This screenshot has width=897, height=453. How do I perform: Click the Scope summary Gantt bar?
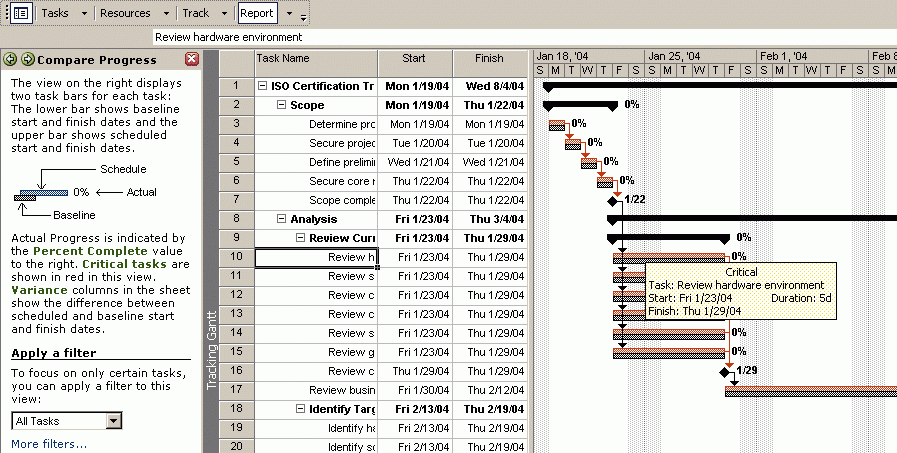pyautogui.click(x=580, y=105)
